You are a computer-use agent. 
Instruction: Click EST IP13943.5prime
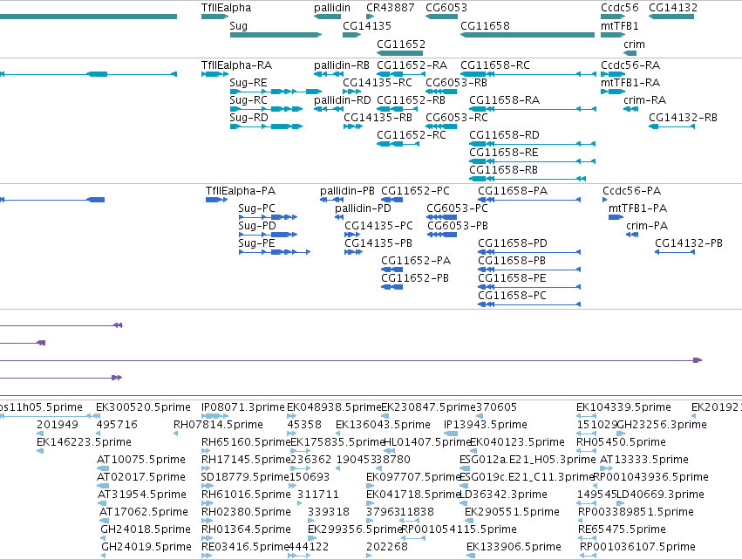coord(451,434)
